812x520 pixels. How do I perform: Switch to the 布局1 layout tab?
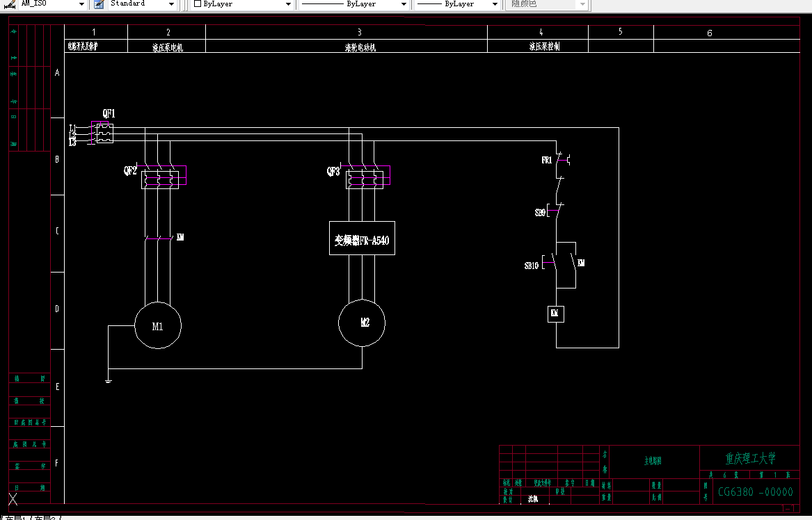(15, 517)
